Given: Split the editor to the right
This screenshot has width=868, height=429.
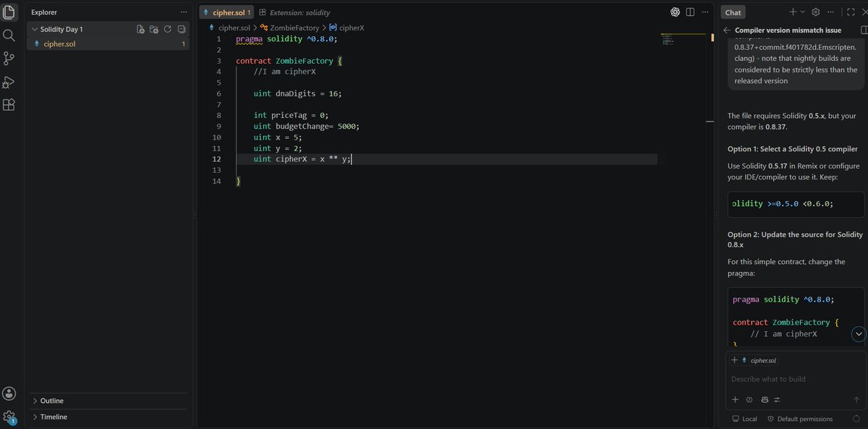Looking at the screenshot, I should (690, 12).
